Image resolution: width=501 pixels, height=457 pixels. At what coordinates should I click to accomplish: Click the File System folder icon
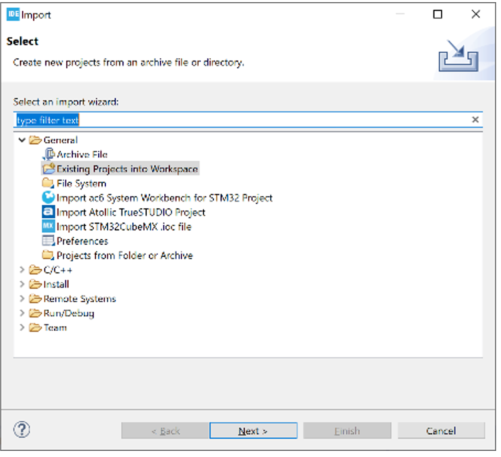(x=48, y=183)
